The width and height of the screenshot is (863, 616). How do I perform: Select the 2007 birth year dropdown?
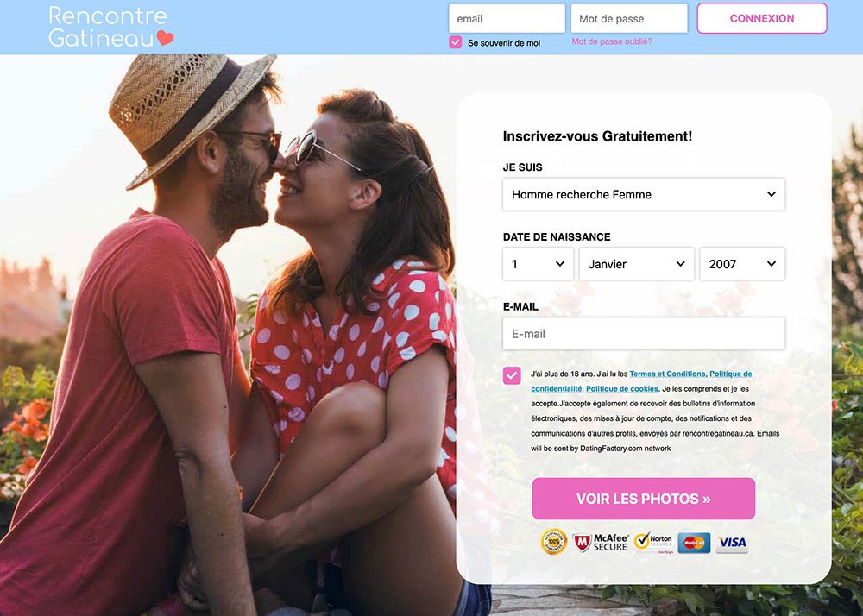click(x=742, y=264)
